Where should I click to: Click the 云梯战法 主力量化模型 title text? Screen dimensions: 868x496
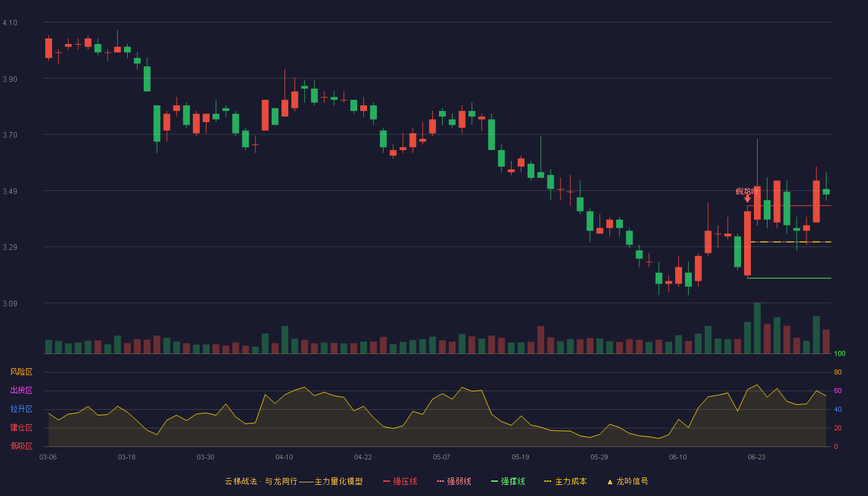pyautogui.click(x=293, y=481)
